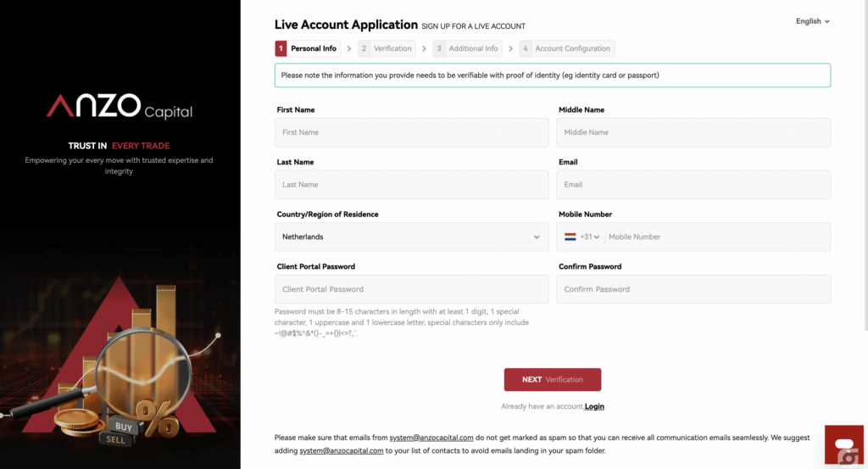Select the Last Name text box

(411, 185)
